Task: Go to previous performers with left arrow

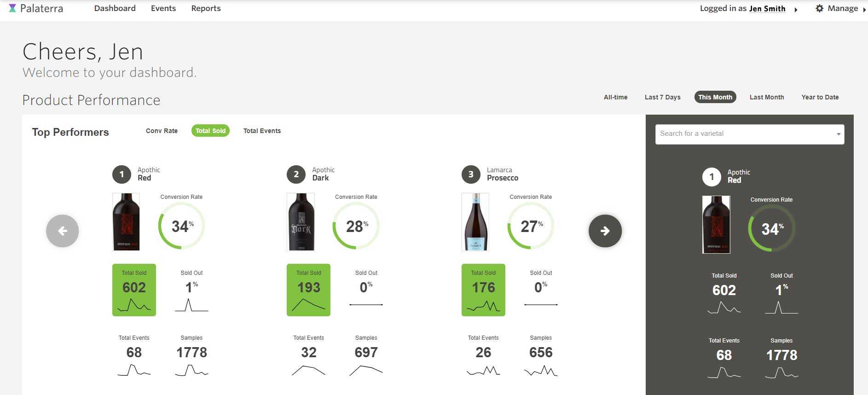Action: [x=63, y=231]
